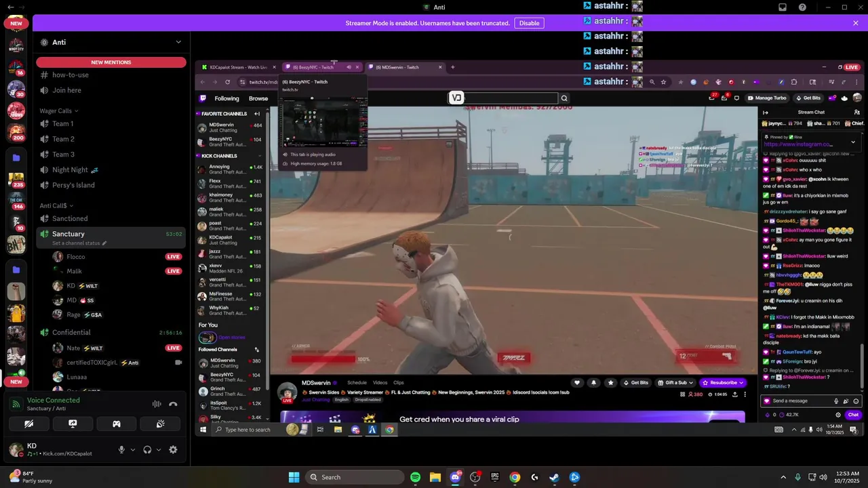The height and width of the screenshot is (488, 868).
Task: Click Twitch search magnifier in the stream
Action: pyautogui.click(x=564, y=98)
